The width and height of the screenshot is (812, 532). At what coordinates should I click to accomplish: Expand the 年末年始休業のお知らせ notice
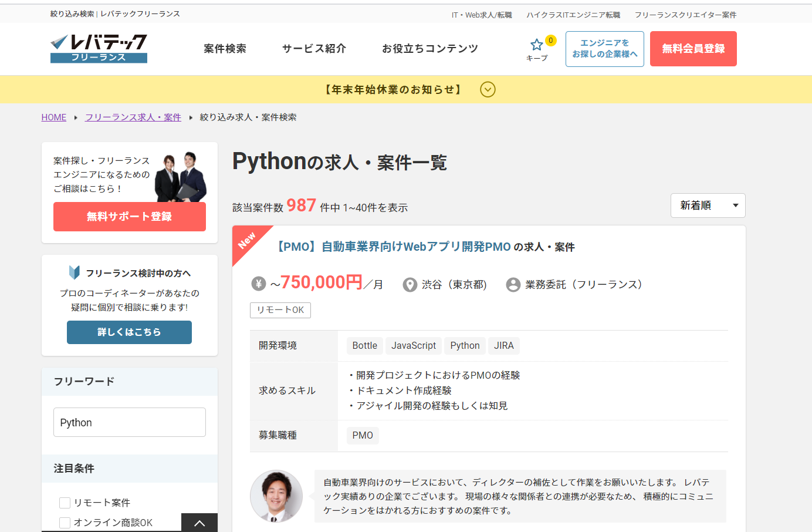tap(488, 89)
